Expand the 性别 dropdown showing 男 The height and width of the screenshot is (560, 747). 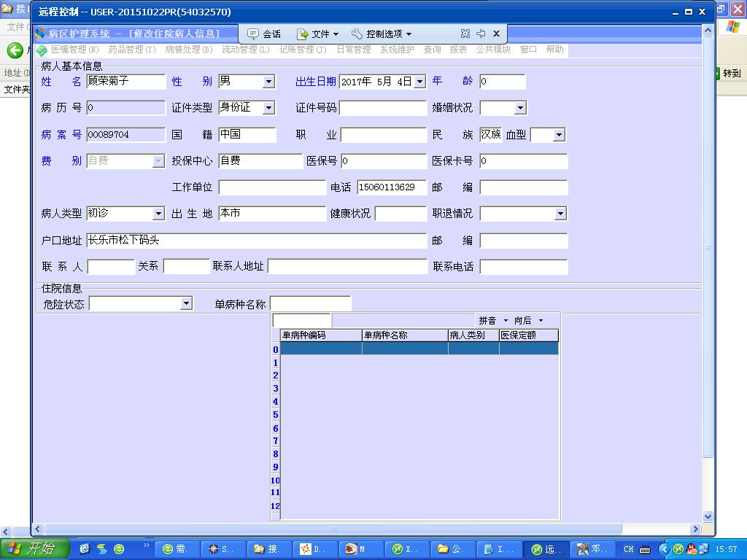[268, 82]
